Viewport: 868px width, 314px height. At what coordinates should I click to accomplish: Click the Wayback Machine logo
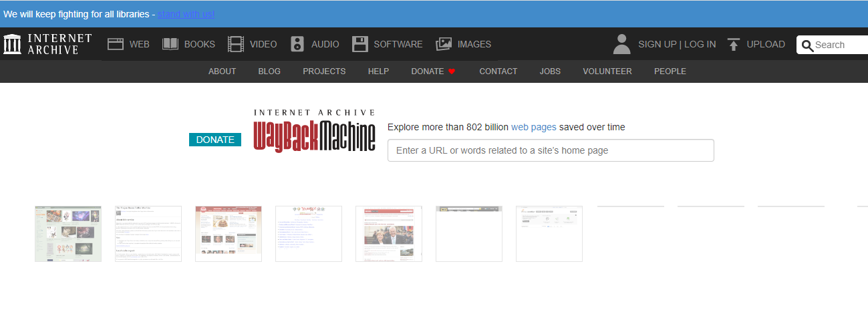(314, 131)
